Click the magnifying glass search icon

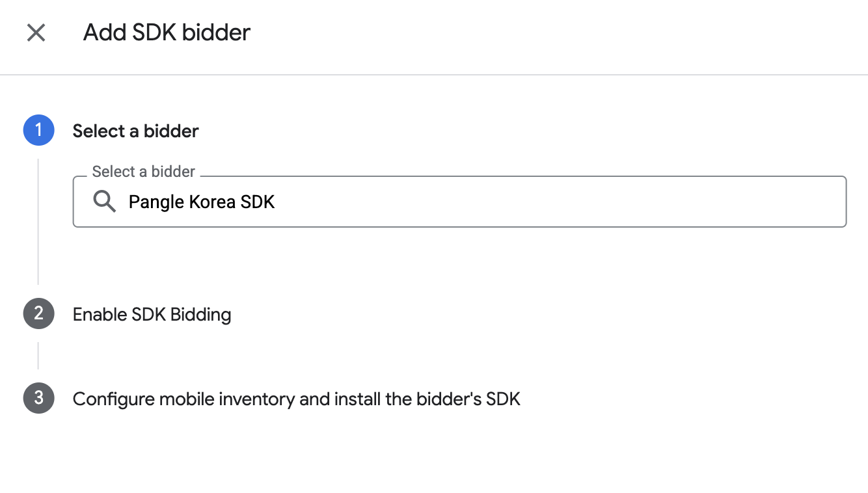point(104,202)
